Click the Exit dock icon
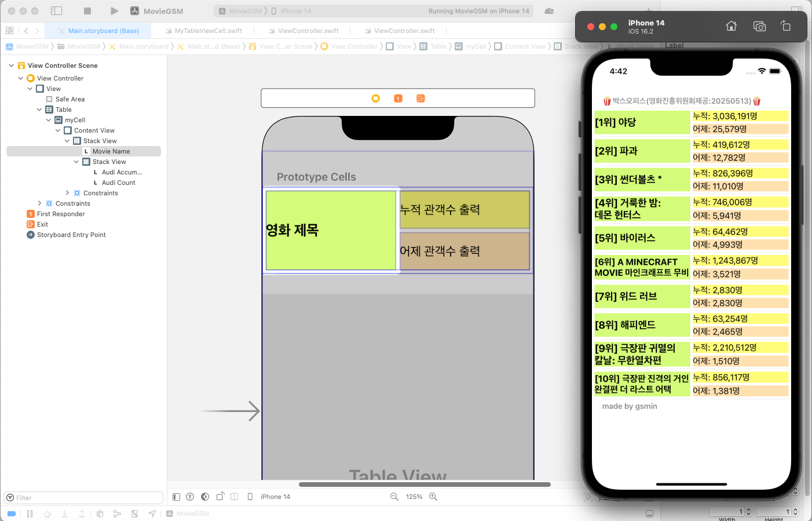The image size is (812, 521). tap(420, 99)
